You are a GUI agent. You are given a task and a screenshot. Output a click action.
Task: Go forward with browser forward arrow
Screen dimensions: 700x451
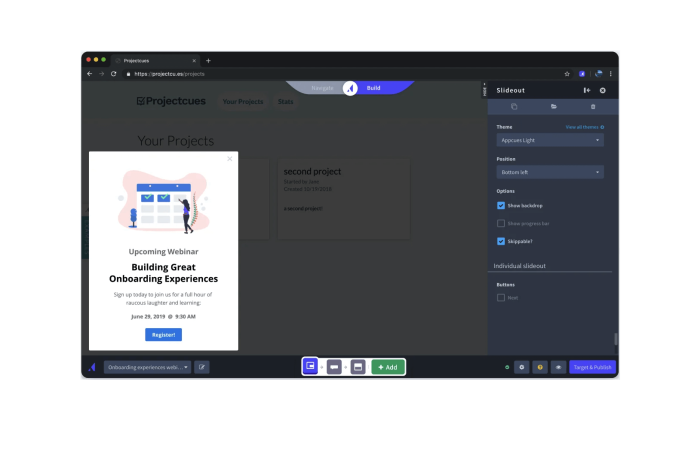pos(101,74)
